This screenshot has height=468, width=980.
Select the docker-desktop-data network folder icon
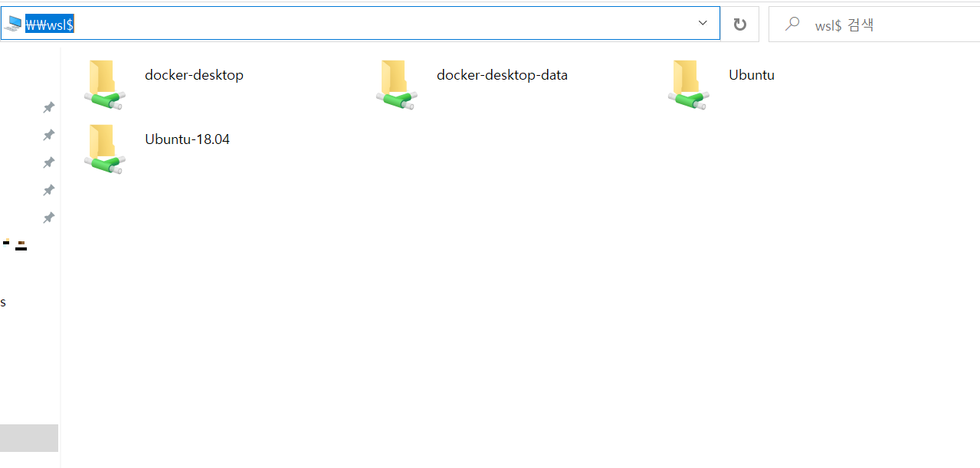[396, 84]
